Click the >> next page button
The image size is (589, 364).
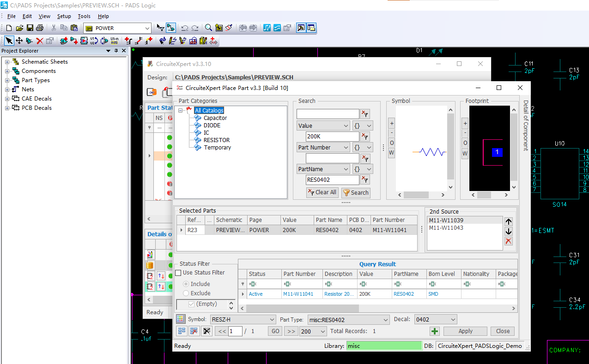point(291,331)
